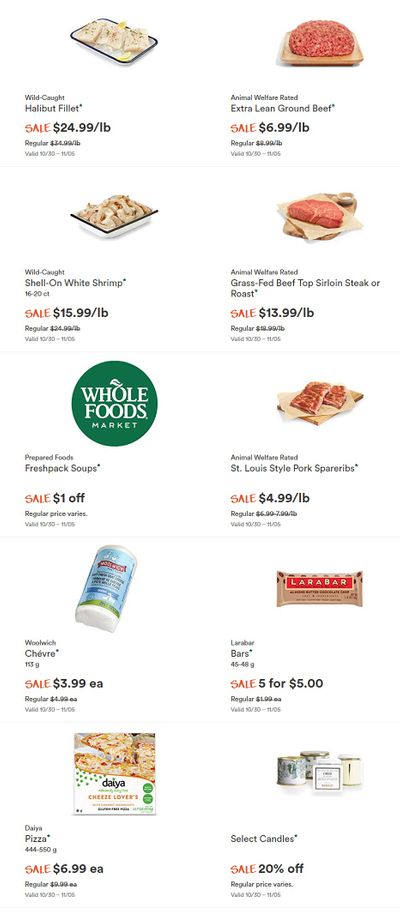Screen dimensions: 400x923
Task: Click the Top Sirloin Steak picture
Action: pyautogui.click(x=320, y=216)
